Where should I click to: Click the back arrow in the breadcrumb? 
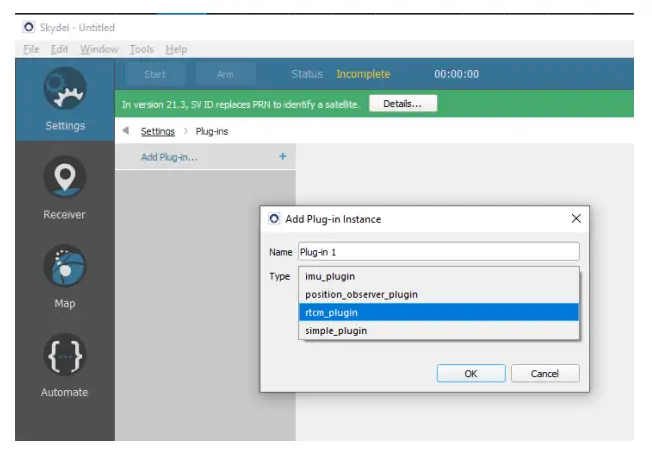coord(126,131)
